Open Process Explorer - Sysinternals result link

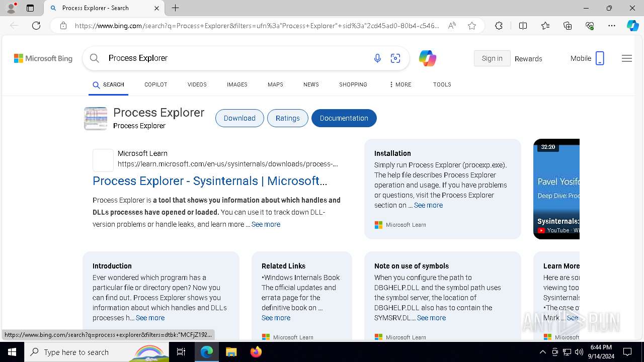coord(210,180)
